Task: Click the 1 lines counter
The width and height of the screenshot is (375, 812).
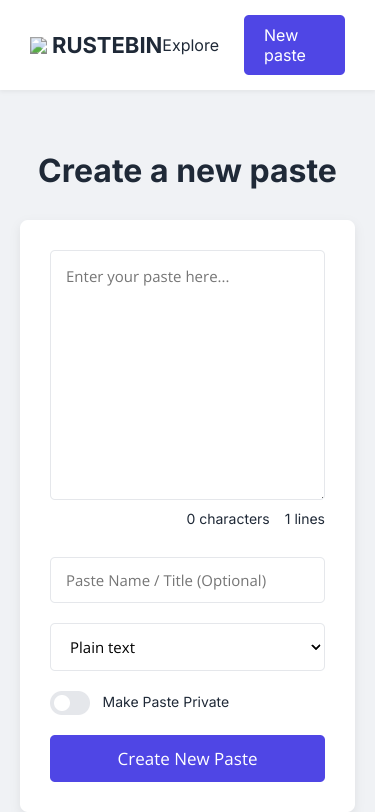Action: [305, 519]
